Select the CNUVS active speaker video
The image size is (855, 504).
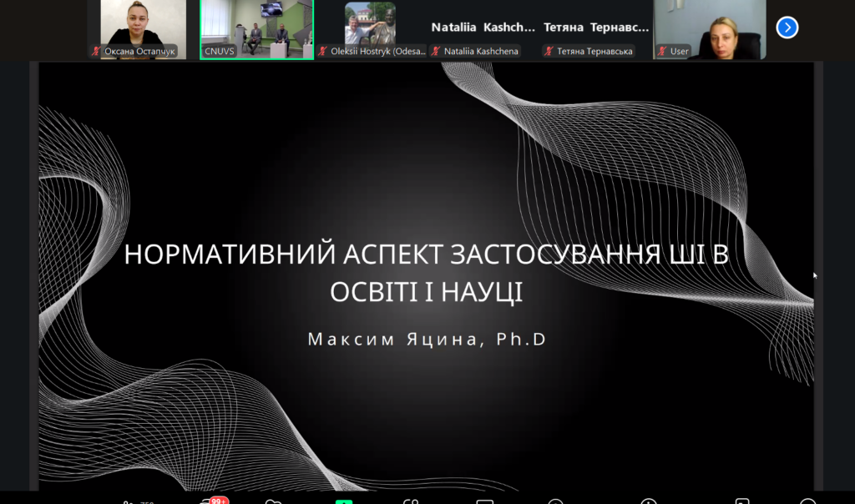pos(256,23)
